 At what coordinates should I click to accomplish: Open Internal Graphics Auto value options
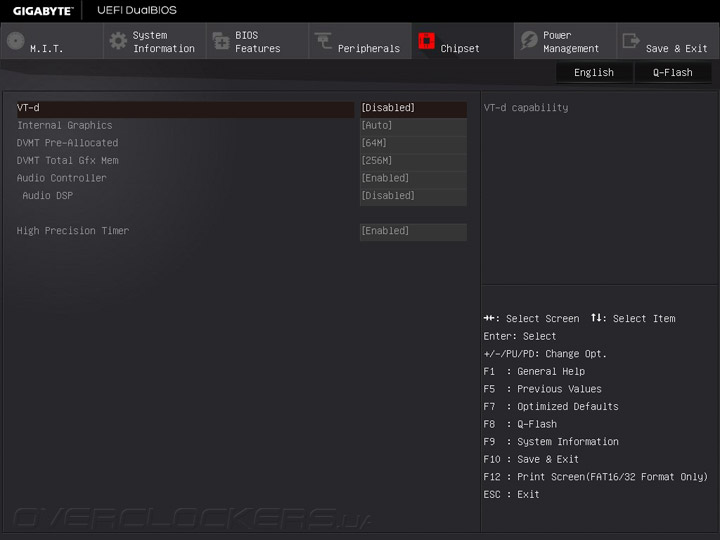pyautogui.click(x=413, y=125)
